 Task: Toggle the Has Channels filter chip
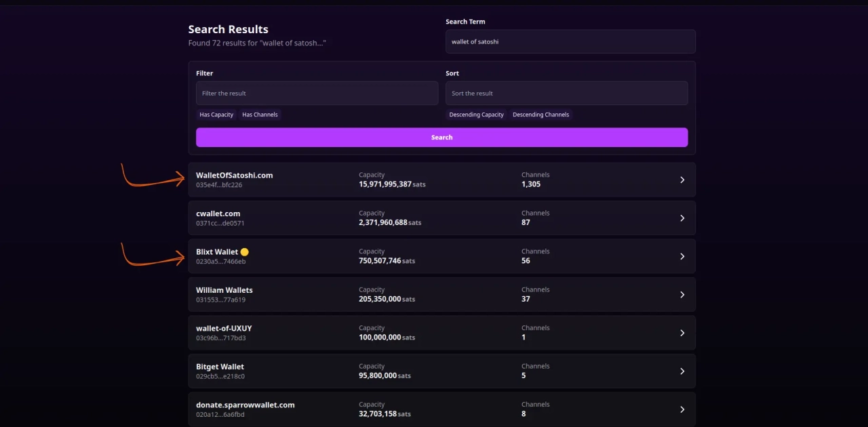tap(260, 115)
